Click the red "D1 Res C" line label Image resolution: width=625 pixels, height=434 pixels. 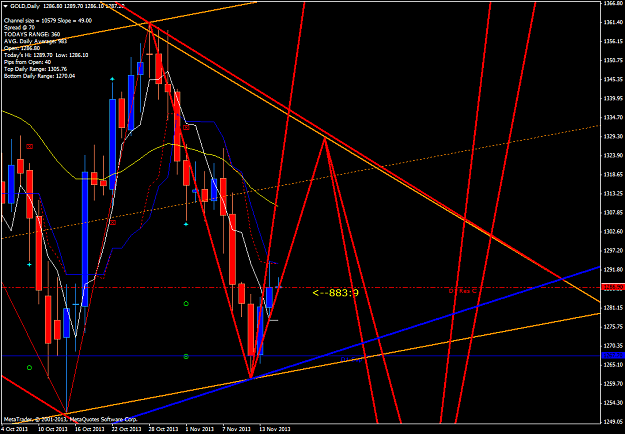point(462,291)
